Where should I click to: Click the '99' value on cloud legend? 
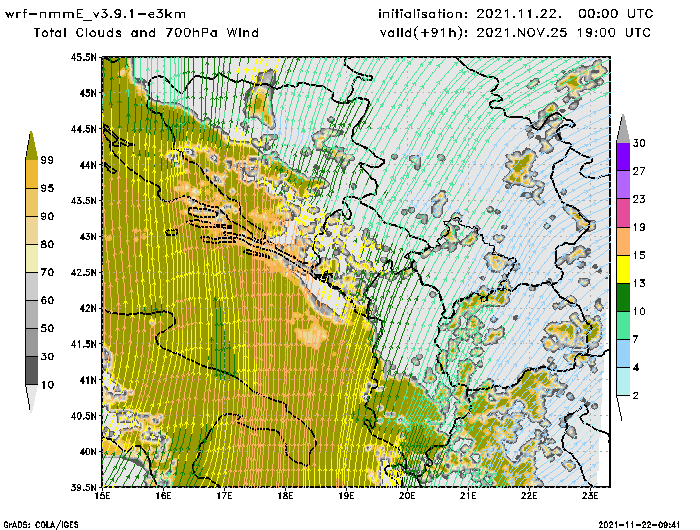[x=47, y=160]
